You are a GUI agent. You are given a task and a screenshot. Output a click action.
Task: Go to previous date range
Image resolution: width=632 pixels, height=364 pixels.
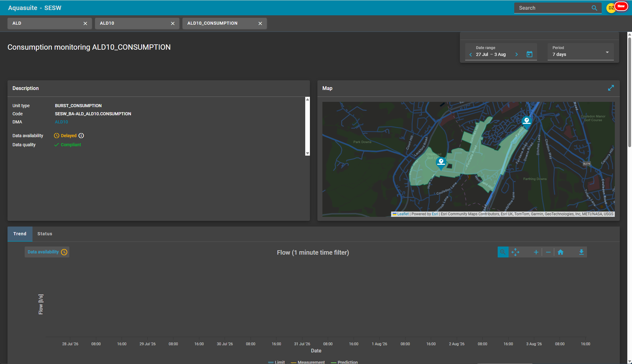[470, 55]
